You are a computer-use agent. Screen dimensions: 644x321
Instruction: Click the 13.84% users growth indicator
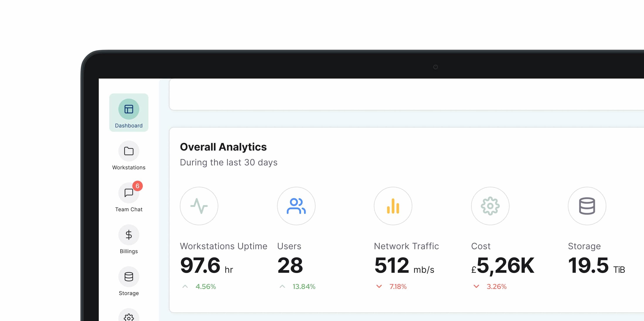click(x=304, y=287)
